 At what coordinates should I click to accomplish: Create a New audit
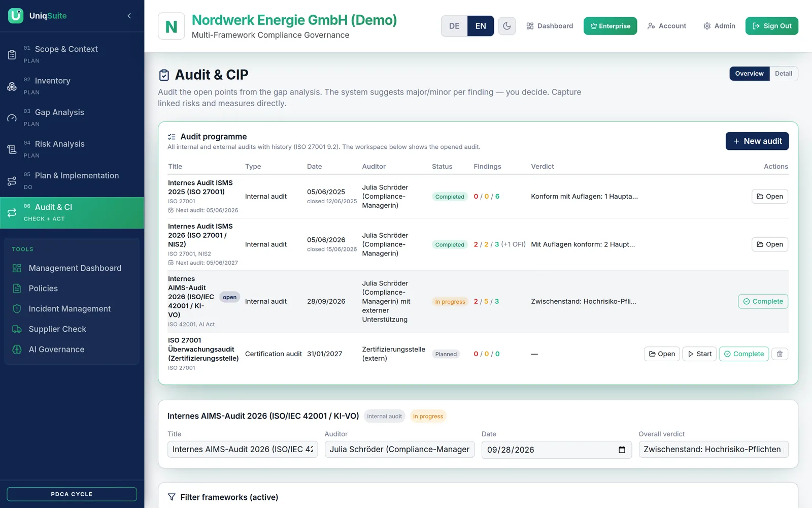click(757, 141)
